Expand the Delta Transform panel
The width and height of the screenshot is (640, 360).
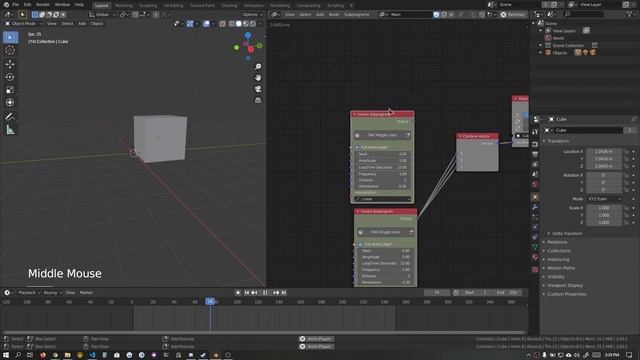567,233
